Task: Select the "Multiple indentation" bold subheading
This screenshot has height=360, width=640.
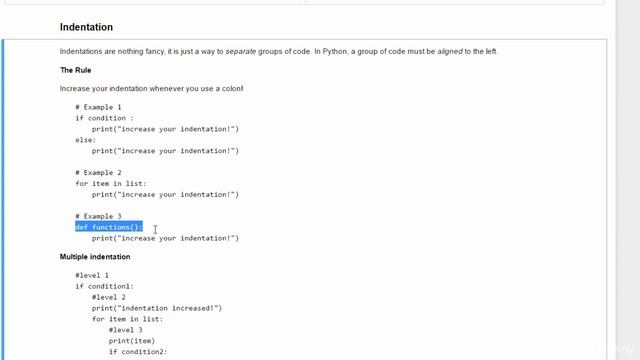Action: [x=95, y=257]
